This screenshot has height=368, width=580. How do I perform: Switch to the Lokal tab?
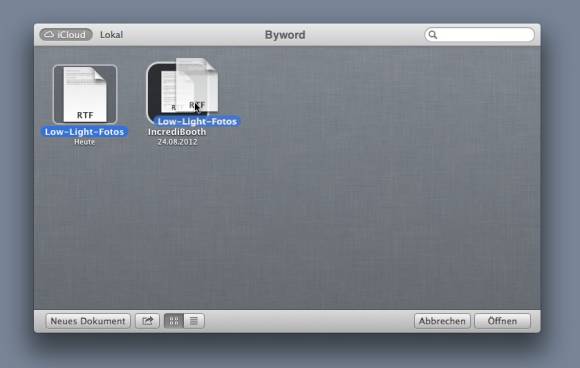(x=111, y=35)
